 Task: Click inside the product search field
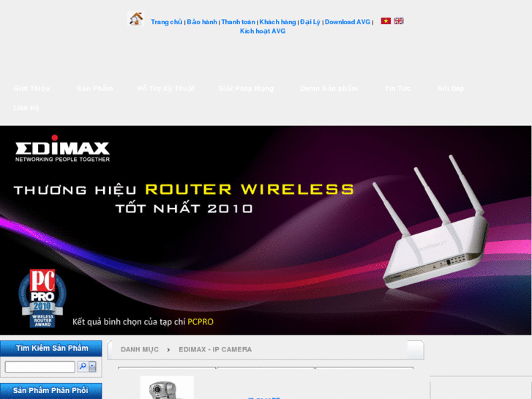(x=40, y=367)
